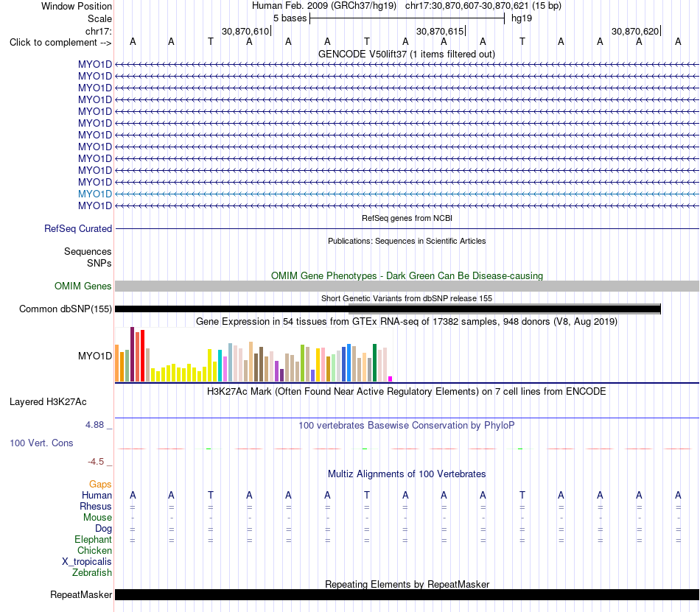Click the 'Layered H3K27Ac' track label
Viewport: 700px width, 612px height.
48,401
